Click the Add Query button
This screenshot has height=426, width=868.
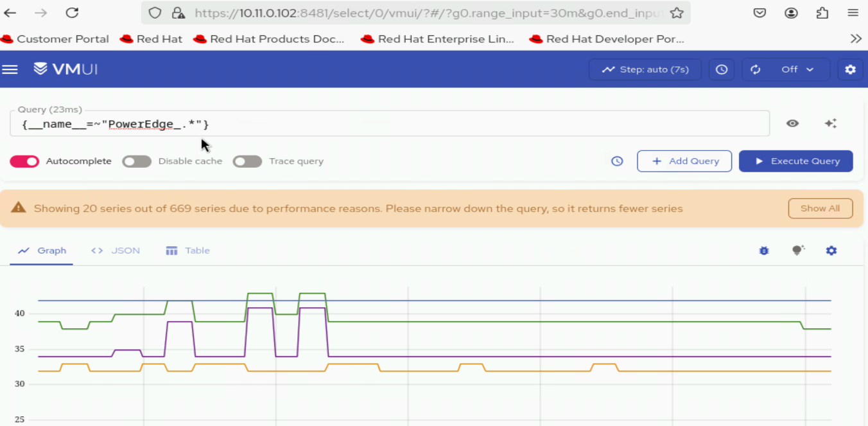[x=684, y=161]
